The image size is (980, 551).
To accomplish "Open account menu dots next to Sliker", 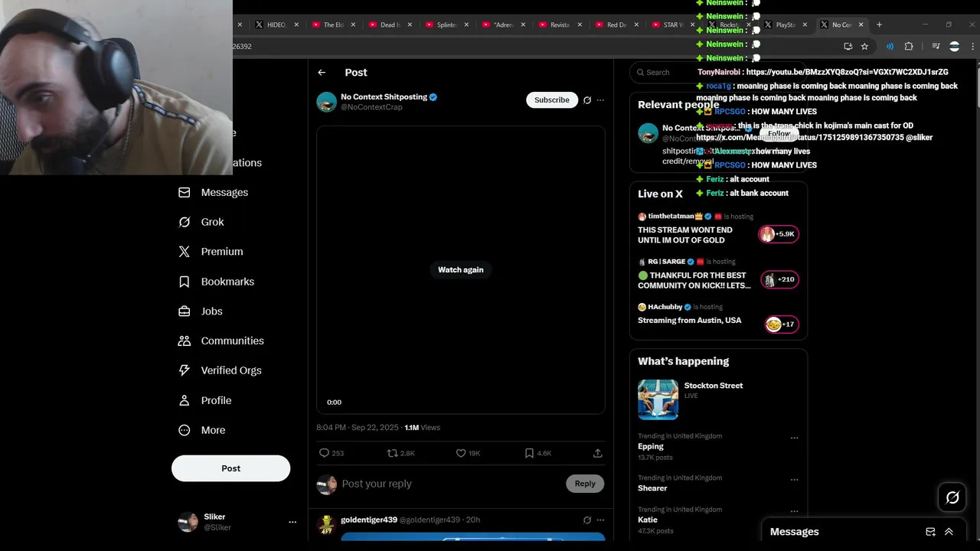I will pyautogui.click(x=292, y=522).
